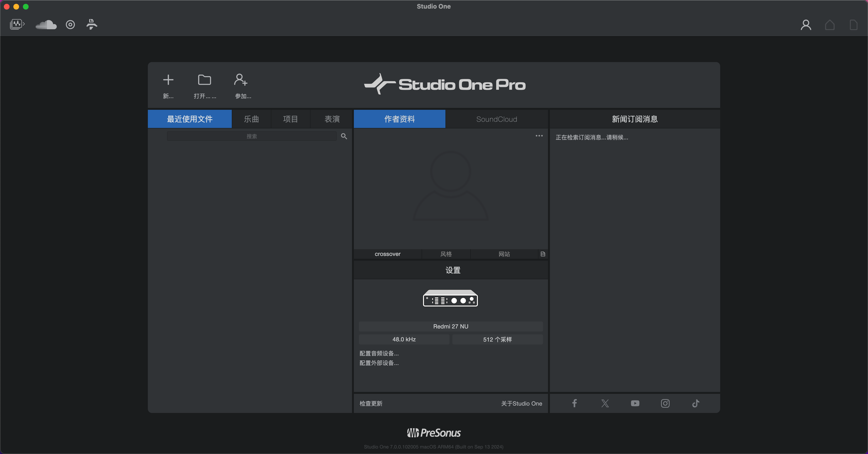The image size is (868, 454).
Task: Open the Redmi 27 NU audio device selector
Action: (x=450, y=327)
